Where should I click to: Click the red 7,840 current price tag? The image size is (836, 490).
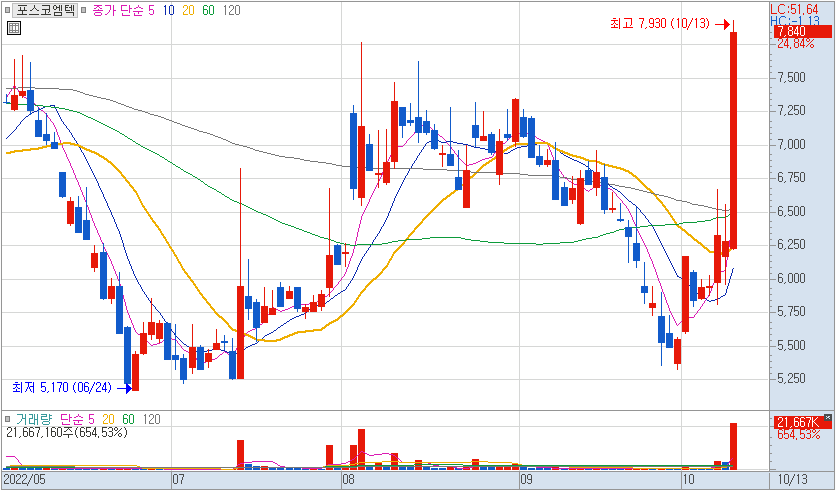coord(802,31)
